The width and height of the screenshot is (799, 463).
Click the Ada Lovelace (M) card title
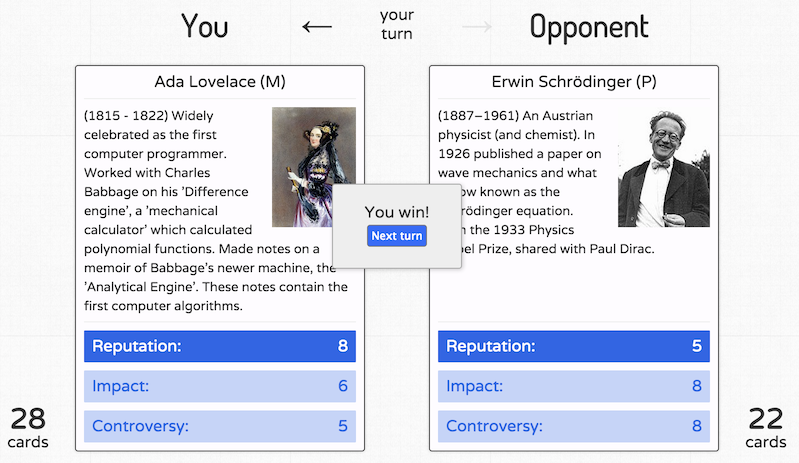click(x=220, y=81)
